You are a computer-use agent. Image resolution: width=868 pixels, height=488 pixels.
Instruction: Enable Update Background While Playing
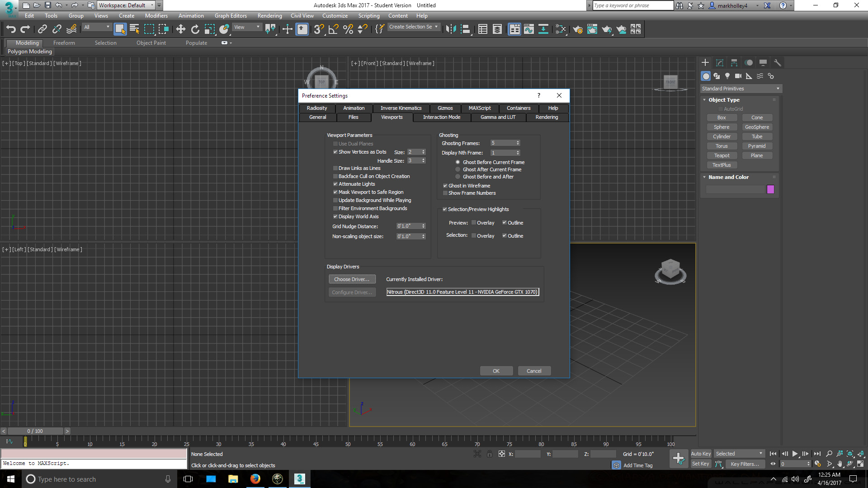(x=335, y=200)
